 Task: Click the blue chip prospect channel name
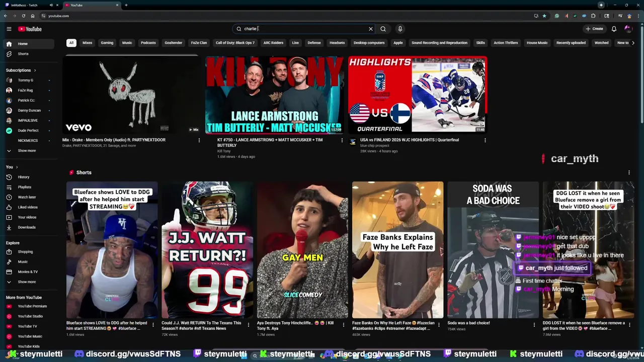(x=375, y=146)
